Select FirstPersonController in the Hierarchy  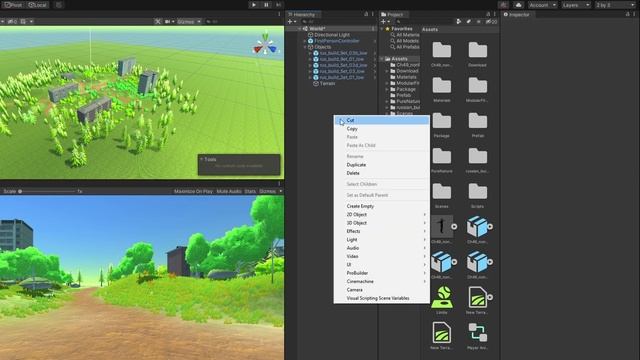[337, 41]
